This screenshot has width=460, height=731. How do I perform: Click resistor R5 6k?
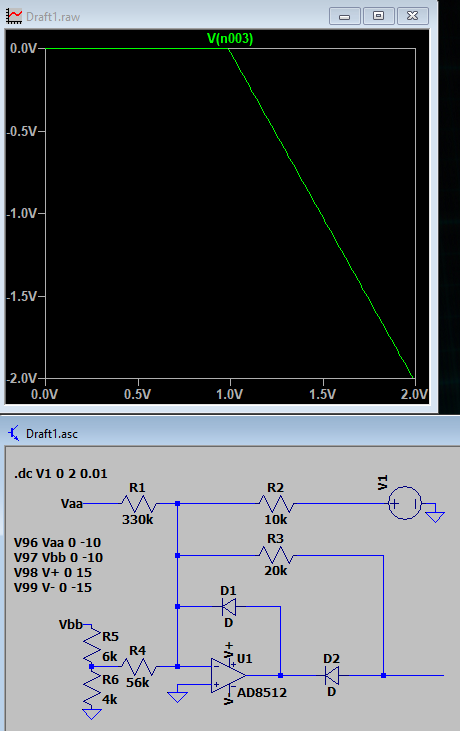click(x=92, y=645)
